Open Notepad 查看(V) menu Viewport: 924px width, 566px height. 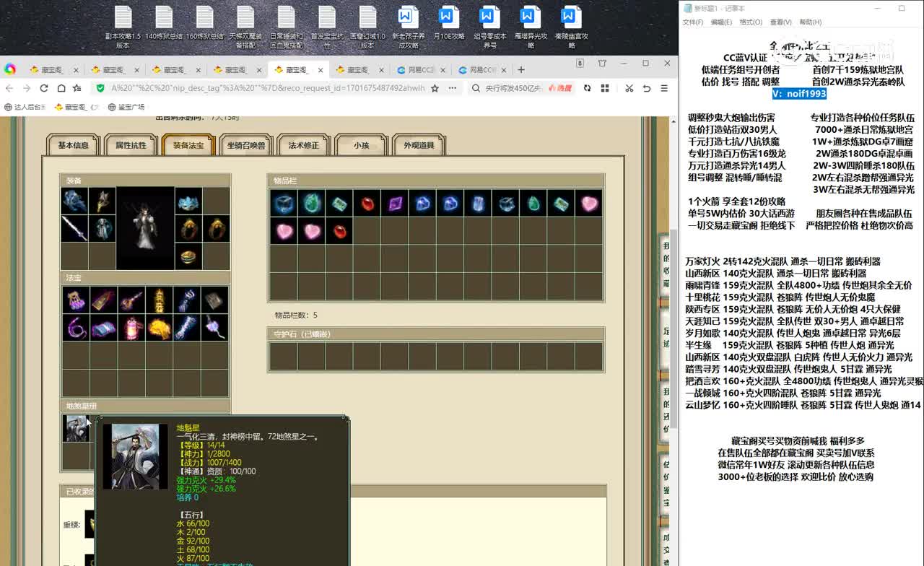780,22
